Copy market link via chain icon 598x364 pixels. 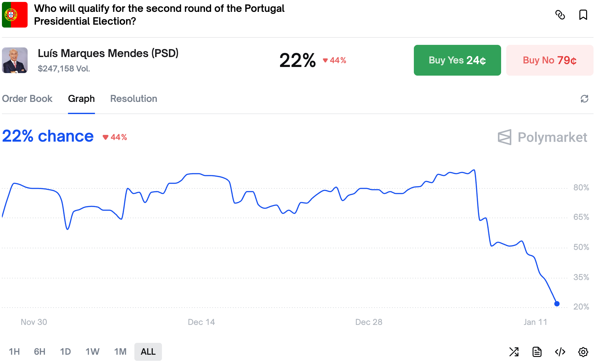click(x=560, y=15)
